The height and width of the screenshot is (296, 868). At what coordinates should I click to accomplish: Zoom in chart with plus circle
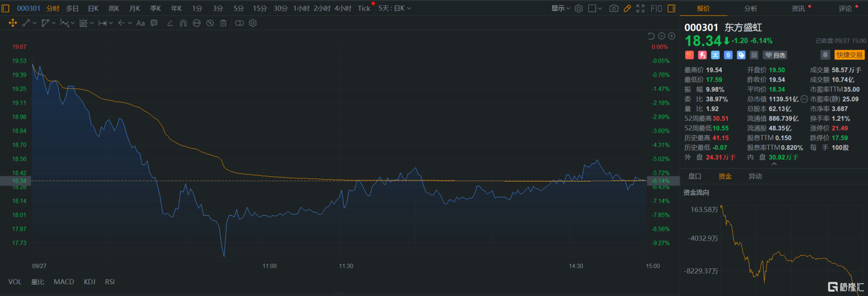click(x=671, y=36)
